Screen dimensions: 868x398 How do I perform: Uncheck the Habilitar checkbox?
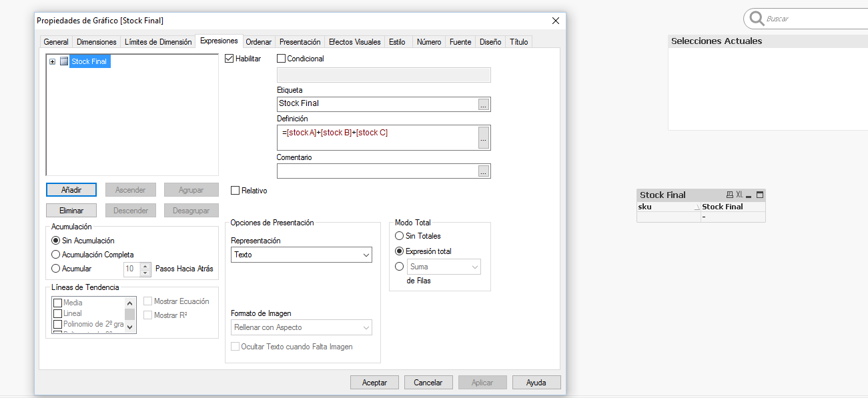point(230,59)
